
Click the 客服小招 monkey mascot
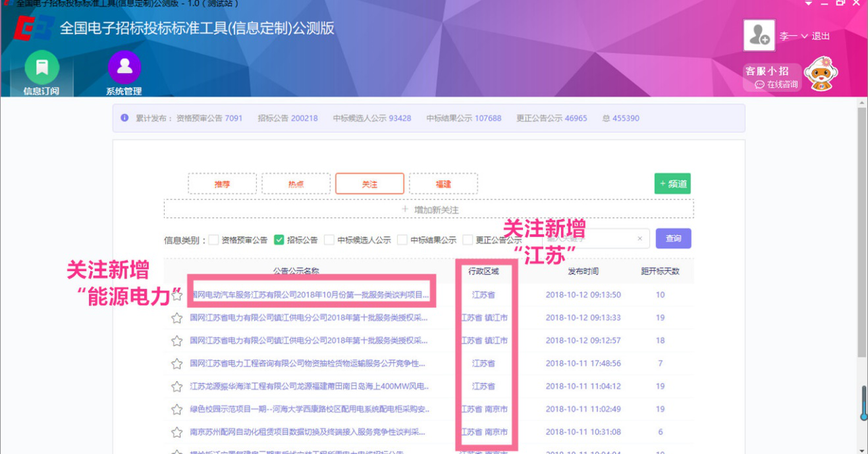(821, 74)
